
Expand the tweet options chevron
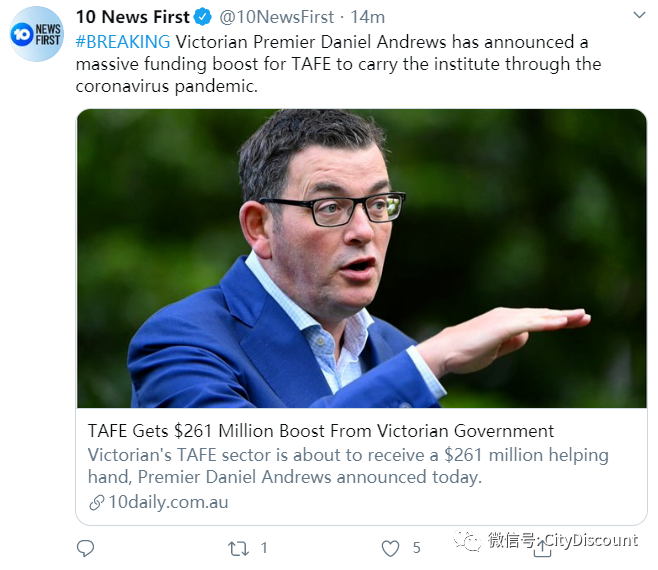[639, 16]
